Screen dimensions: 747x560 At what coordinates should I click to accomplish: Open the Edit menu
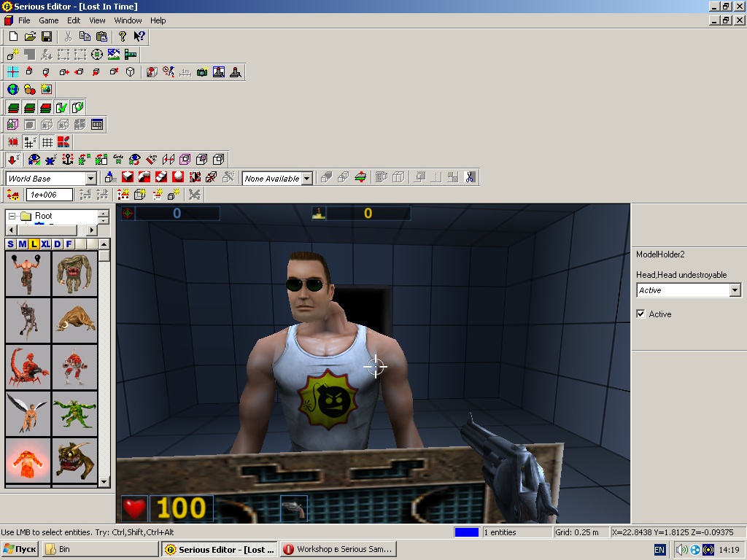[x=74, y=20]
